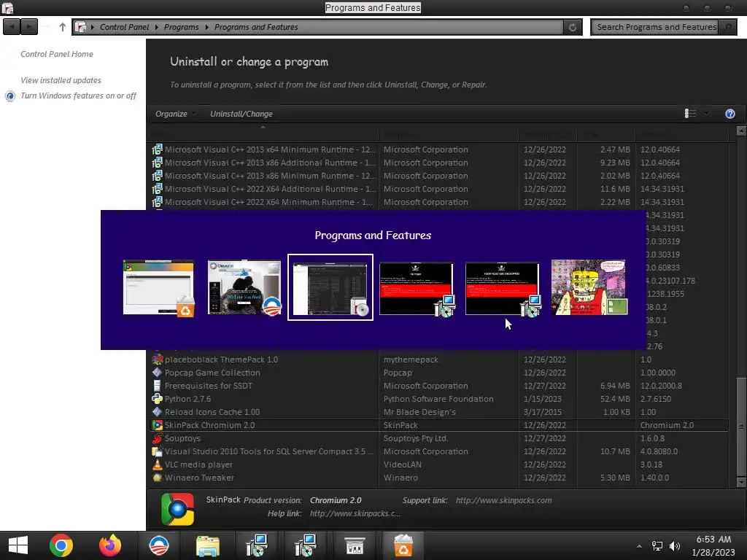The image size is (747, 560).
Task: Click the search magnifier icon
Action: 727,27
